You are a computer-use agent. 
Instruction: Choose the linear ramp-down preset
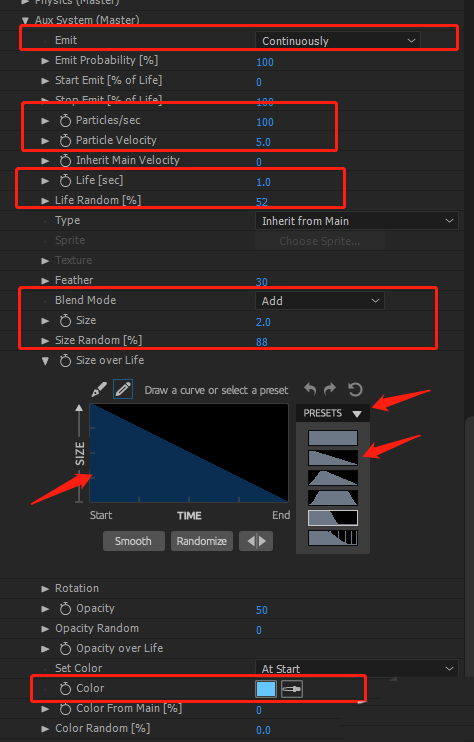pos(333,458)
